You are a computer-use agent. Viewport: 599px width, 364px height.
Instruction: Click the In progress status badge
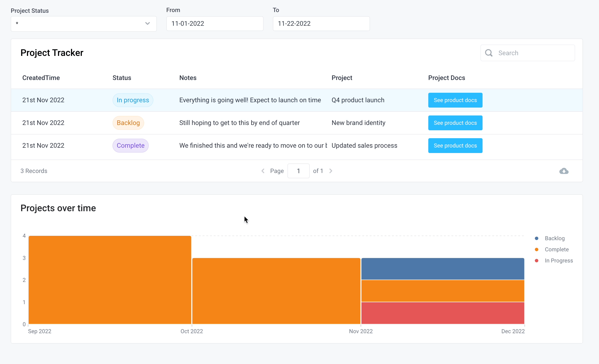click(133, 100)
